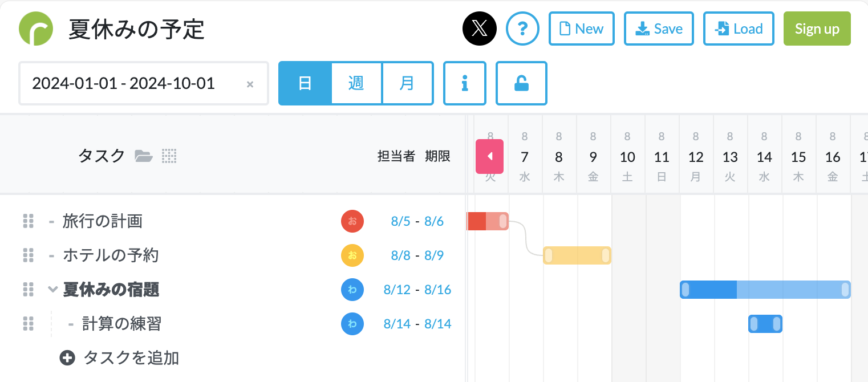Click the Save button
Screen dimensions: 868x382
[659, 29]
